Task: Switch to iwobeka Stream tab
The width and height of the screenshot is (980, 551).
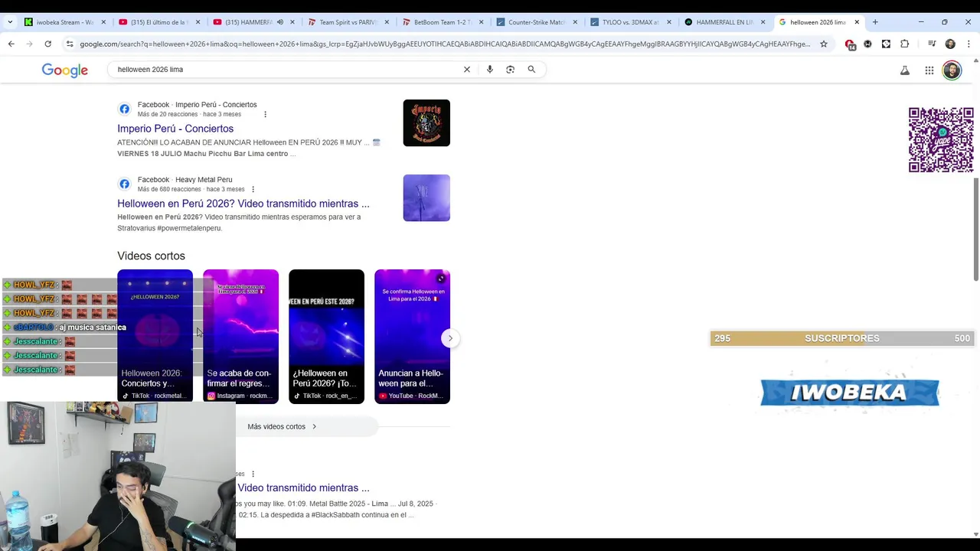Action: [64, 22]
